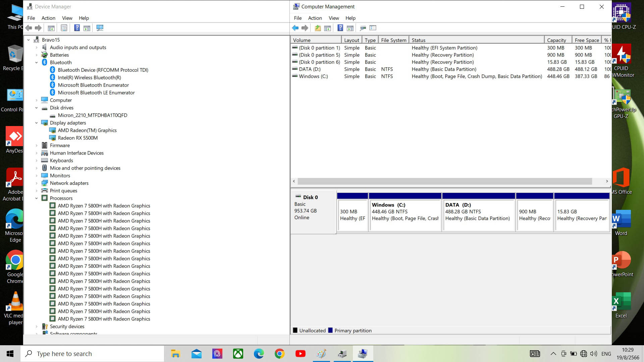Open YouTube icon in taskbar
The height and width of the screenshot is (362, 644).
pyautogui.click(x=301, y=354)
